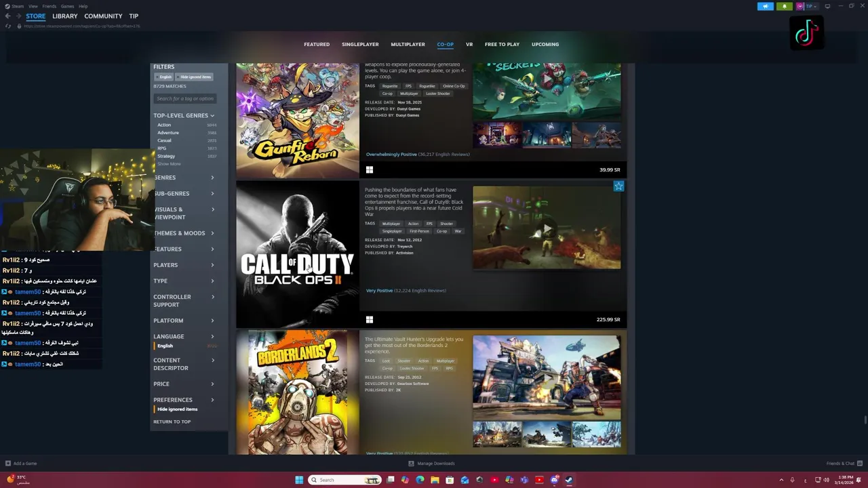The height and width of the screenshot is (488, 868).
Task: Switch to the Singleplayer tab
Action: (360, 44)
